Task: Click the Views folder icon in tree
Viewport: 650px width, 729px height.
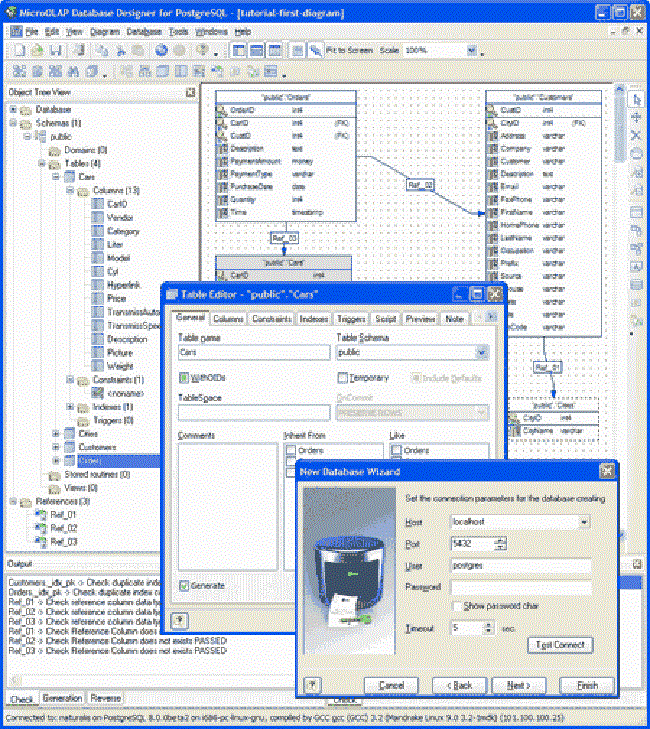Action: [55, 488]
